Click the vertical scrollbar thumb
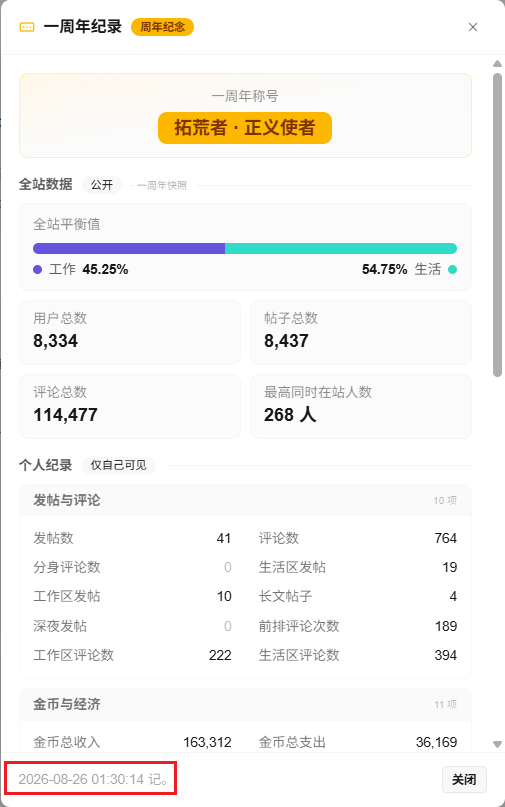 (497, 225)
